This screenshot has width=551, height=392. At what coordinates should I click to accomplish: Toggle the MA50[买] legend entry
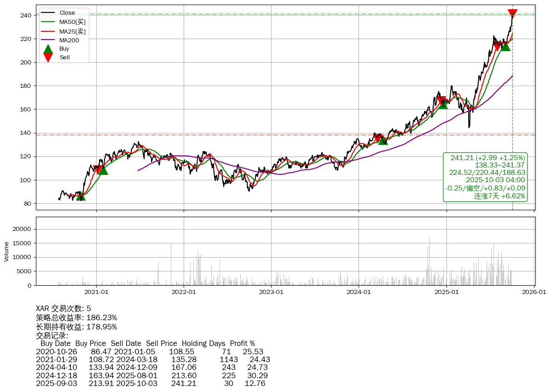pyautogui.click(x=72, y=22)
